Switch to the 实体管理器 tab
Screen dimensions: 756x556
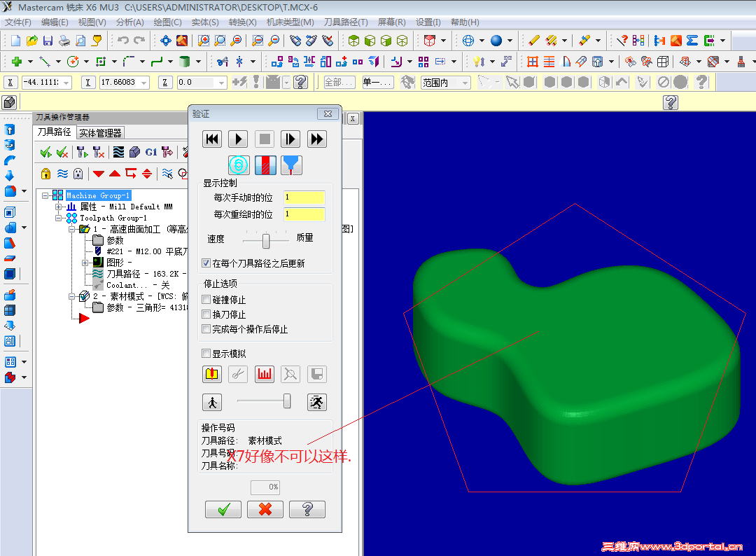point(100,133)
